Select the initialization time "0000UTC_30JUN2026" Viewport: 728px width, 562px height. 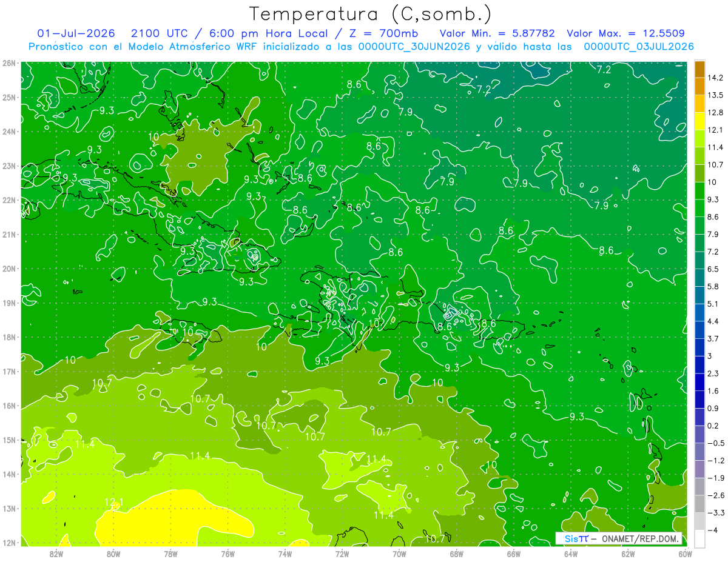414,46
